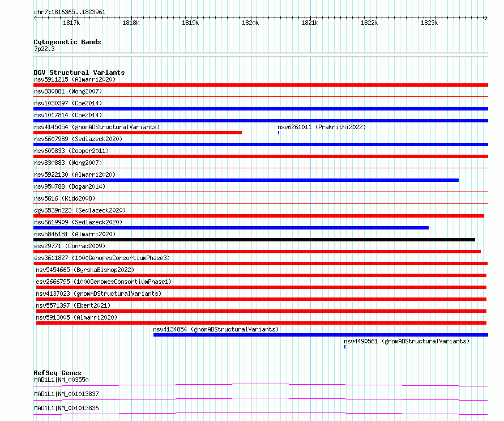
Task: Click the Cytogenetic Bands track heading
Action: (67, 42)
